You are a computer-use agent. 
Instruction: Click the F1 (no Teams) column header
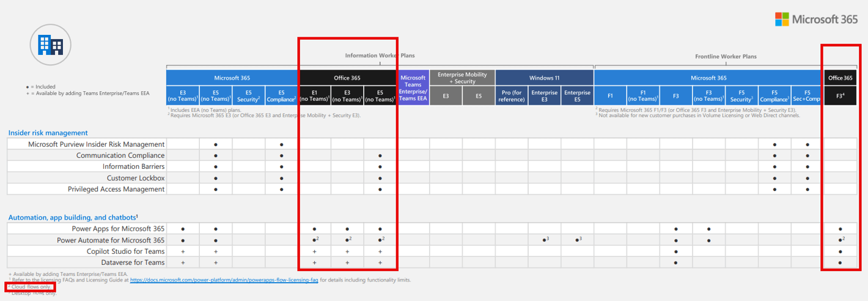[643, 95]
